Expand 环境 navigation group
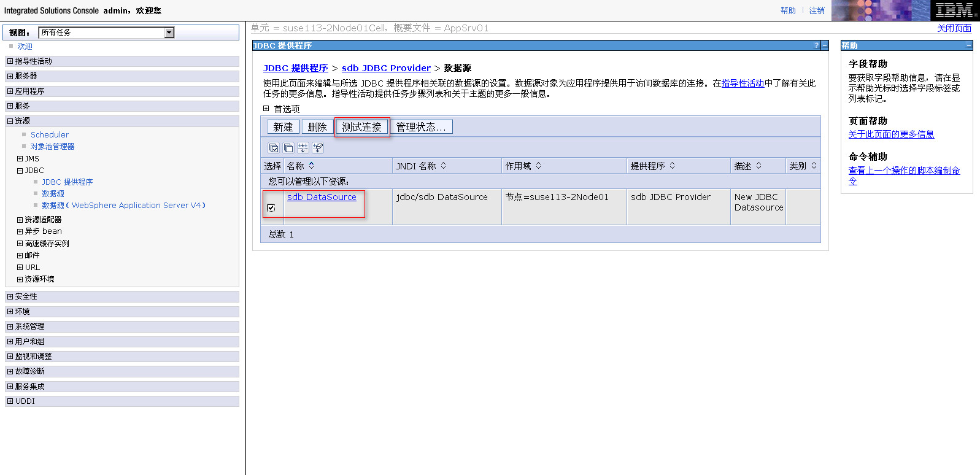 pyautogui.click(x=10, y=312)
